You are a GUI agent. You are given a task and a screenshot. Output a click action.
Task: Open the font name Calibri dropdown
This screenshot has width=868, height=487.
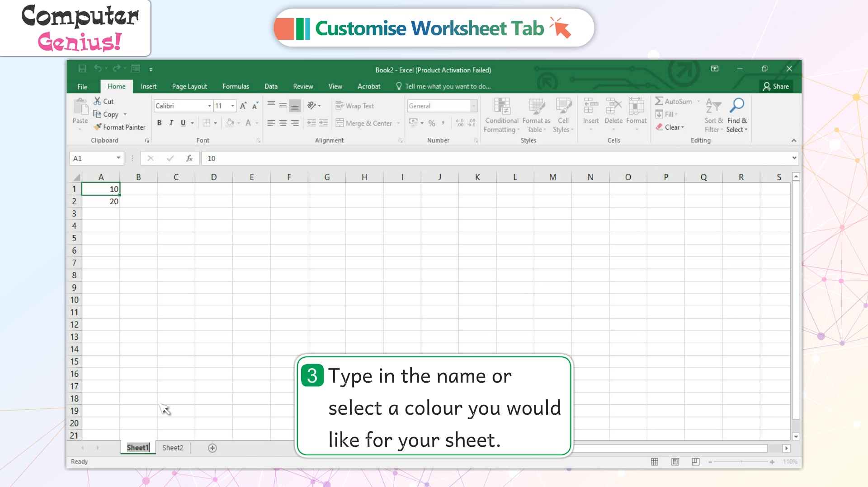point(209,106)
